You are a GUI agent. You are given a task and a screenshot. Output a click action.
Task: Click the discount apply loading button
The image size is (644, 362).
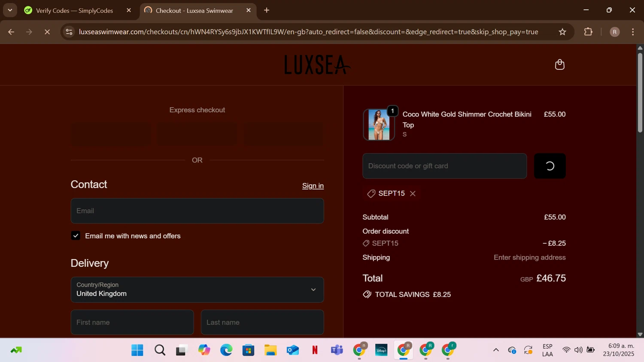550,166
